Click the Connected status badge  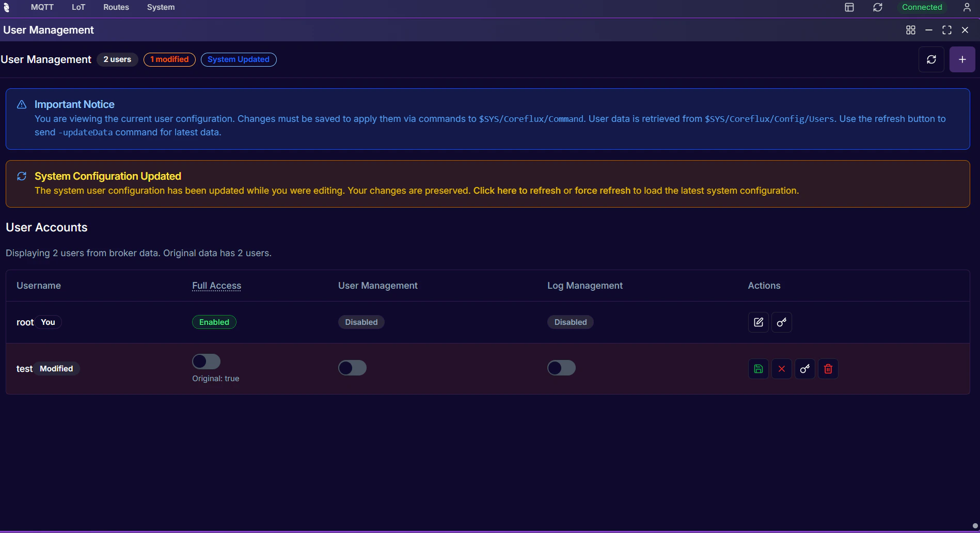point(922,7)
